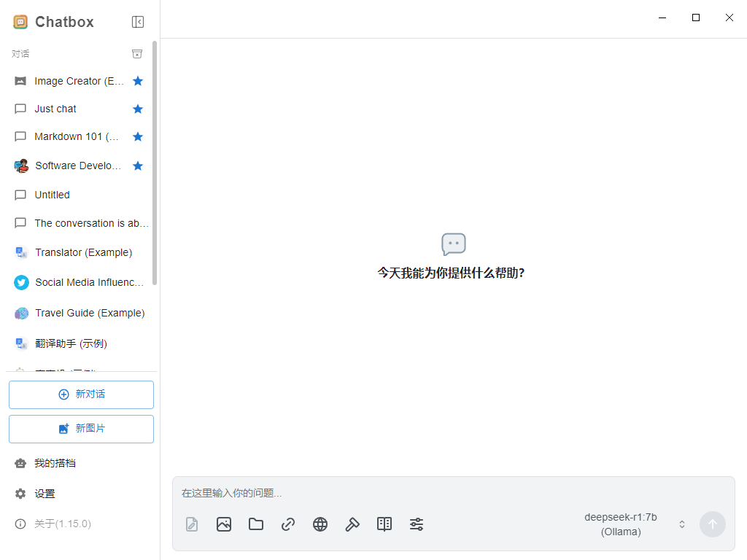Attach a link using the chain icon
The width and height of the screenshot is (747, 560).
(x=288, y=524)
